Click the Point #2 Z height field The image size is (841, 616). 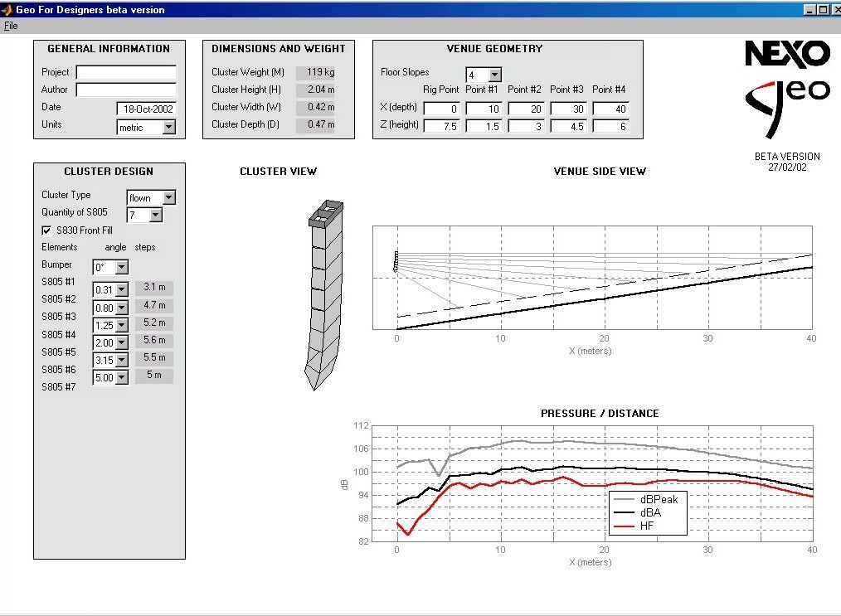(526, 126)
